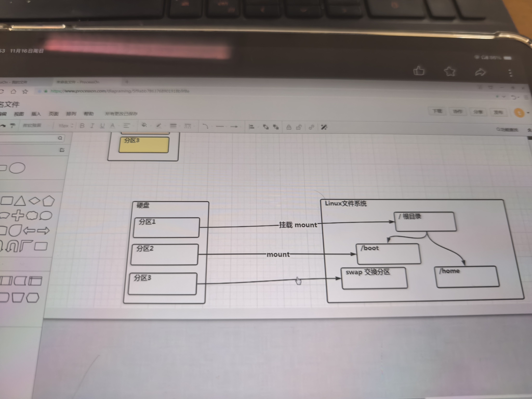Open the font family dropdown

coord(34,125)
